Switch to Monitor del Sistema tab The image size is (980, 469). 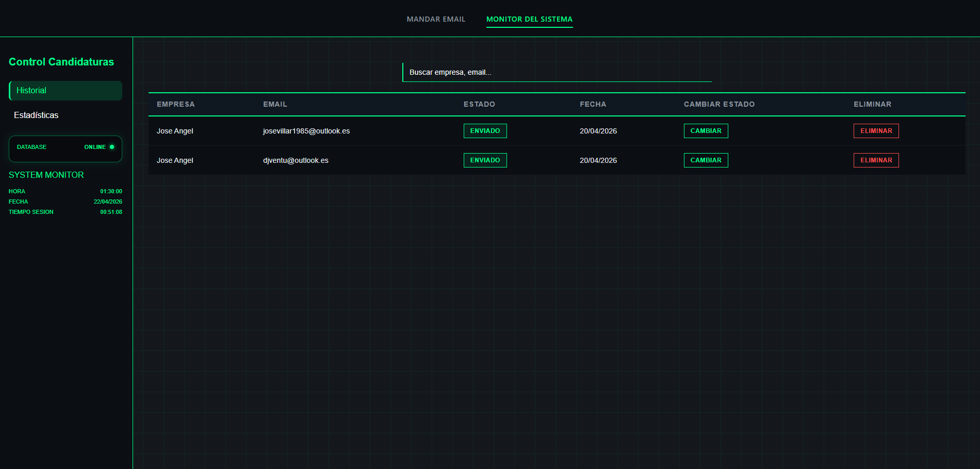pos(529,19)
